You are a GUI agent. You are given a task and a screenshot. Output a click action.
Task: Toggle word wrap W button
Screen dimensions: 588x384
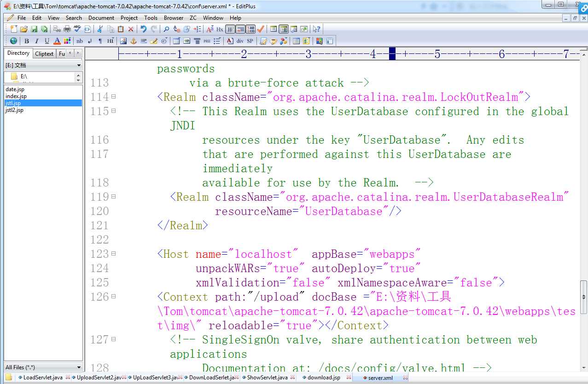pos(230,29)
